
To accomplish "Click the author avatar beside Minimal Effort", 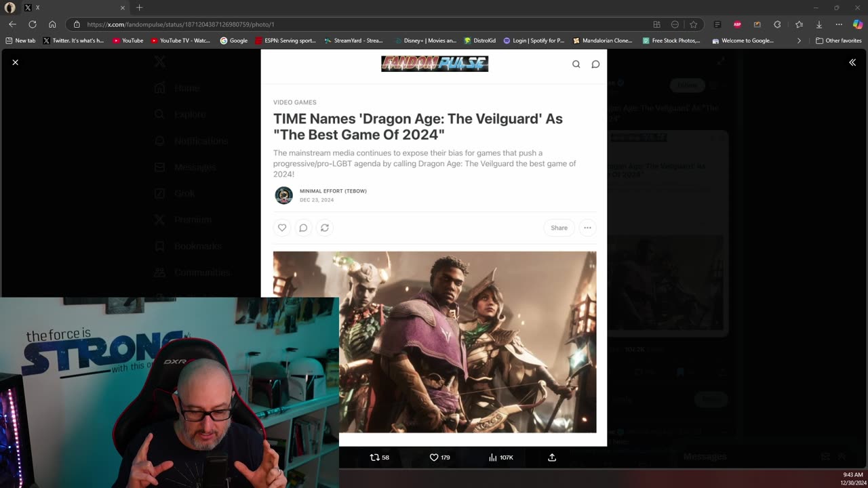I will pos(283,195).
